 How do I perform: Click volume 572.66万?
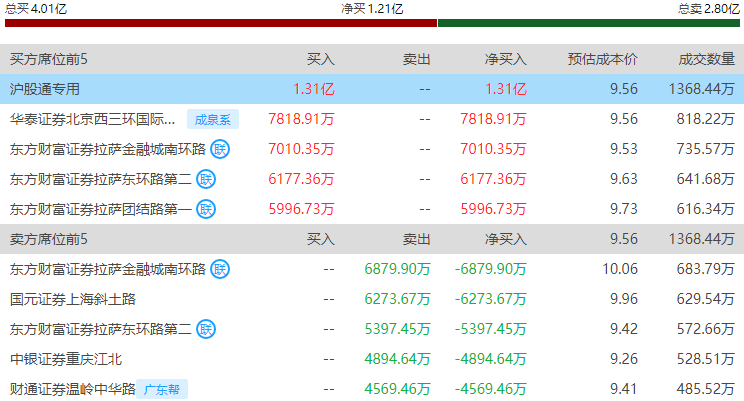coord(706,329)
